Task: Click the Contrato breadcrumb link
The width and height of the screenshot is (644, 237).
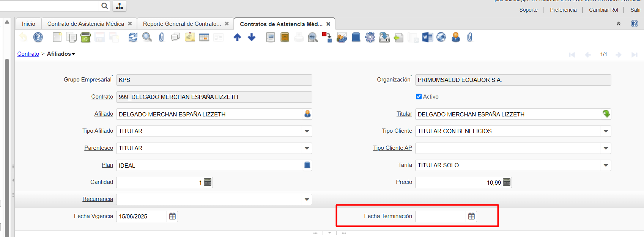Action: tap(28, 54)
